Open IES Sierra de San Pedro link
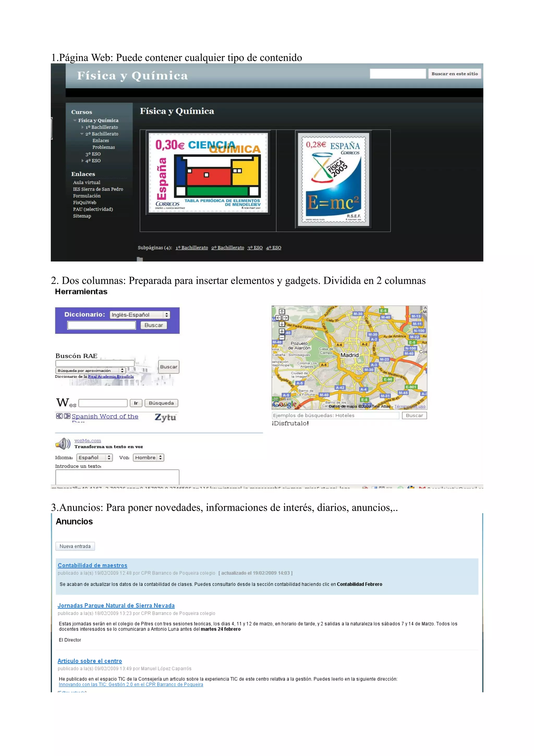The width and height of the screenshot is (534, 756). (x=98, y=189)
